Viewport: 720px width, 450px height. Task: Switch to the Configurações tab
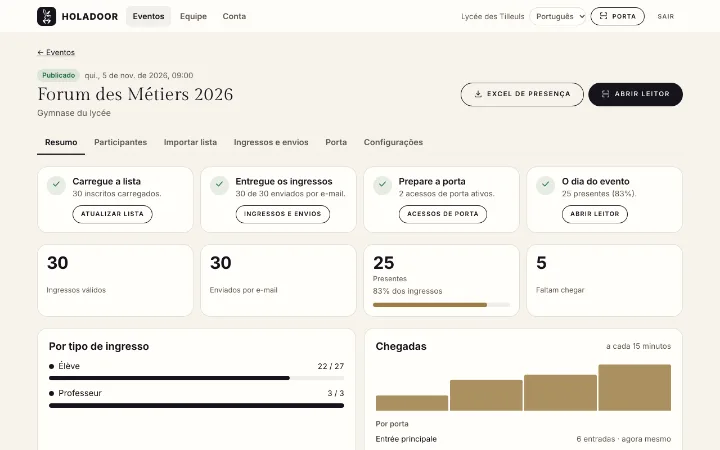[394, 142]
